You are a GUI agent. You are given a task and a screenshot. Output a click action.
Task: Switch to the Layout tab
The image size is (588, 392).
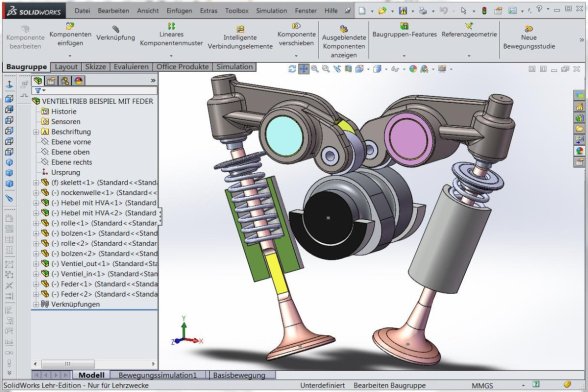pyautogui.click(x=66, y=67)
